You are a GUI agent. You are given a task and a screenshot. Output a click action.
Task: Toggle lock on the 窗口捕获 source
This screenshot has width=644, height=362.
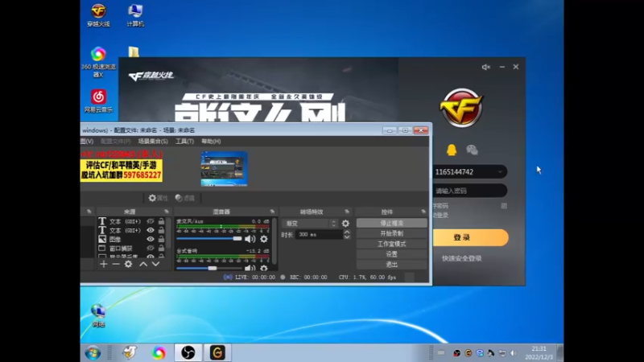[x=162, y=249]
